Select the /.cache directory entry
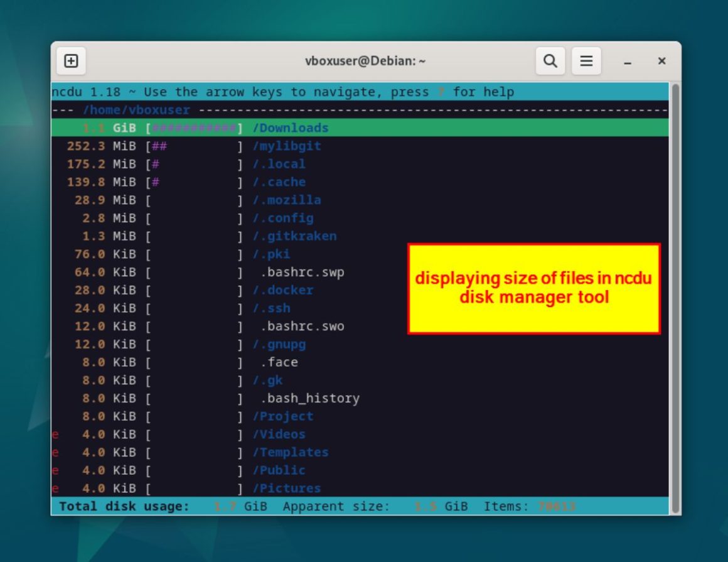The width and height of the screenshot is (728, 562). [279, 182]
